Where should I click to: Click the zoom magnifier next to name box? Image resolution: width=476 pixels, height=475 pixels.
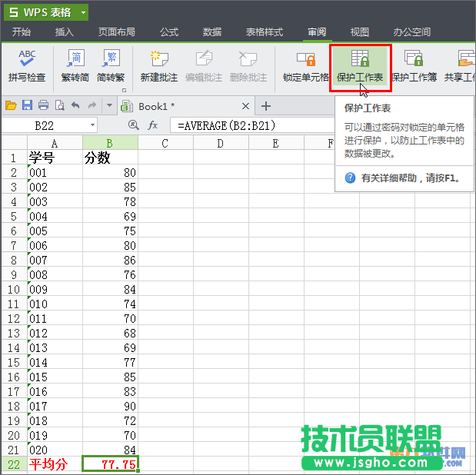tap(133, 125)
